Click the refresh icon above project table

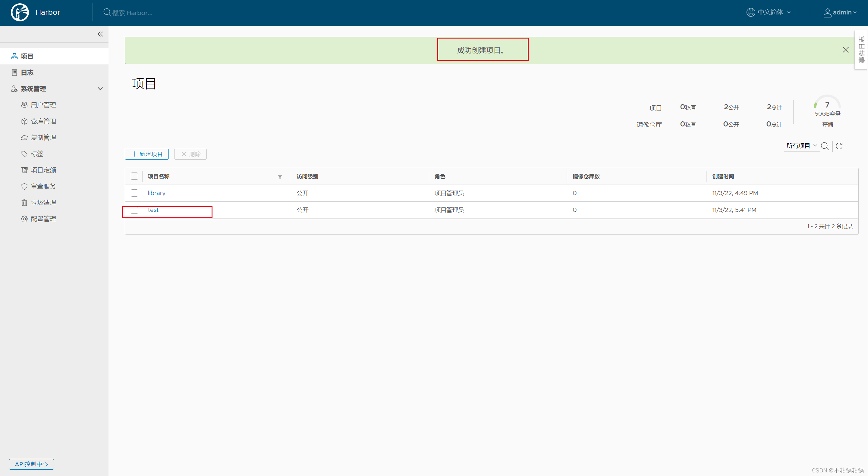[x=839, y=146]
